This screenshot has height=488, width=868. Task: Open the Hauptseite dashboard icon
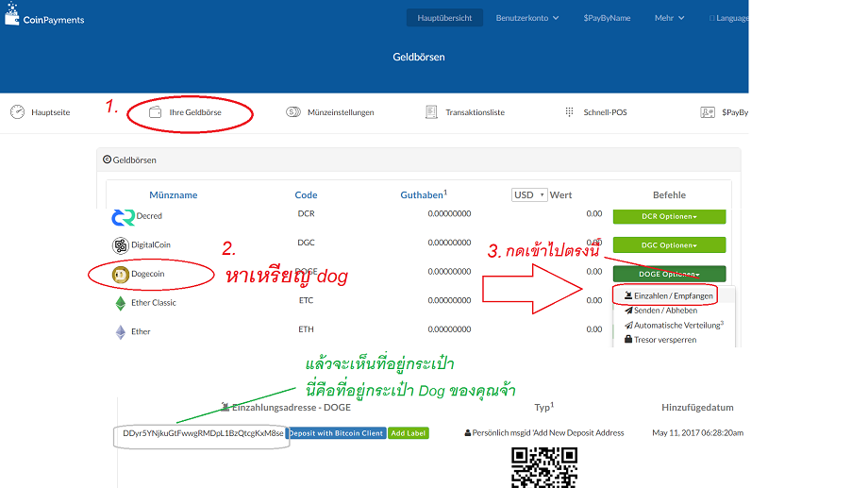pos(17,112)
